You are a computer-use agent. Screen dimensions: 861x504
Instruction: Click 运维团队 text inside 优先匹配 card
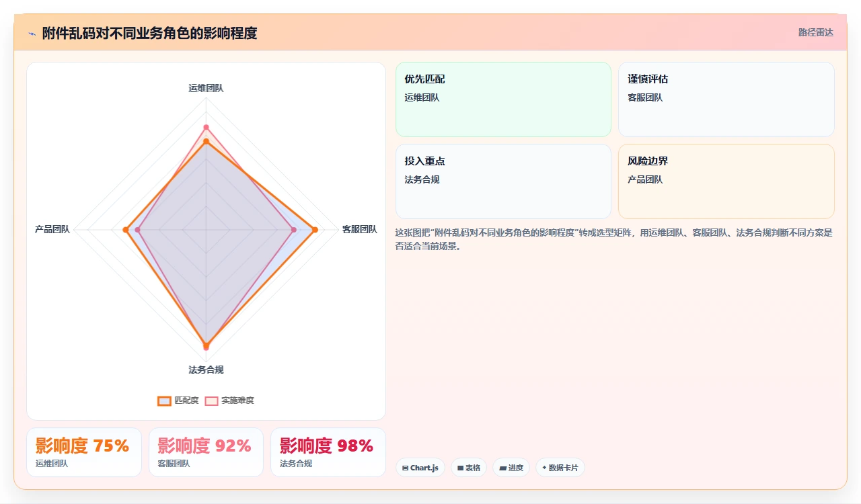tap(422, 98)
